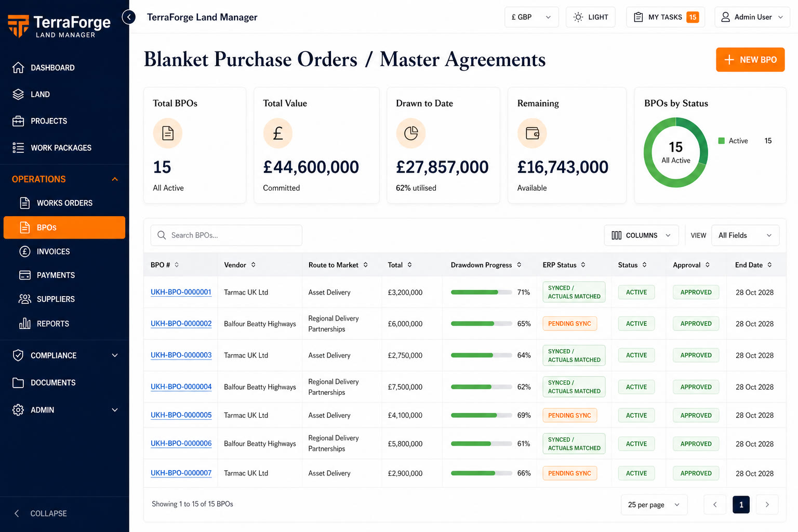Open the GBP currency dropdown
The width and height of the screenshot is (798, 532).
(x=531, y=17)
